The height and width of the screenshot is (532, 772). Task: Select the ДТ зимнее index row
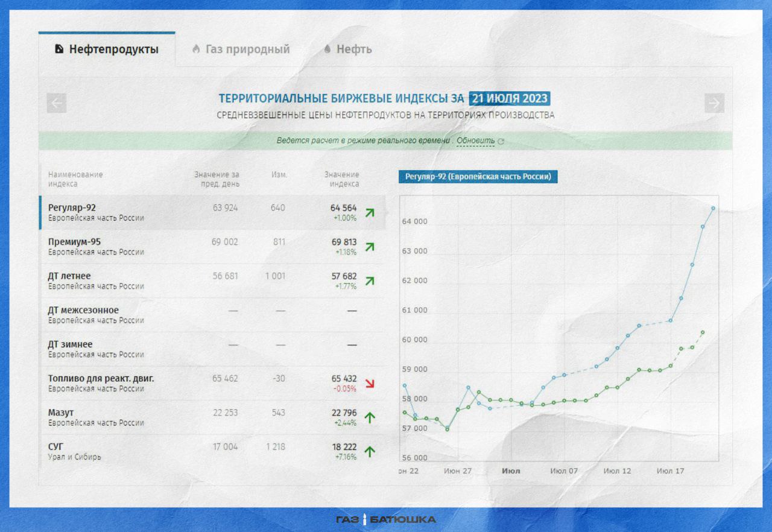[211, 349]
